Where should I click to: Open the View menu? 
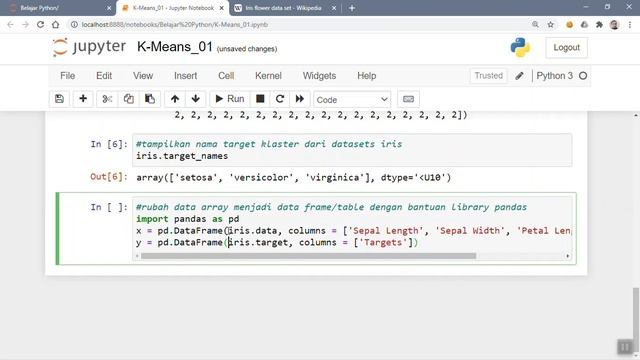143,76
